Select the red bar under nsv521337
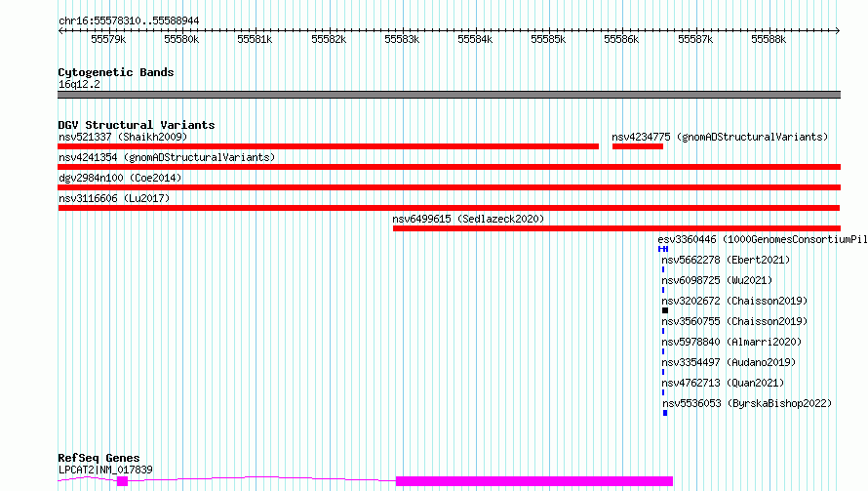The width and height of the screenshot is (868, 491). pyautogui.click(x=329, y=146)
